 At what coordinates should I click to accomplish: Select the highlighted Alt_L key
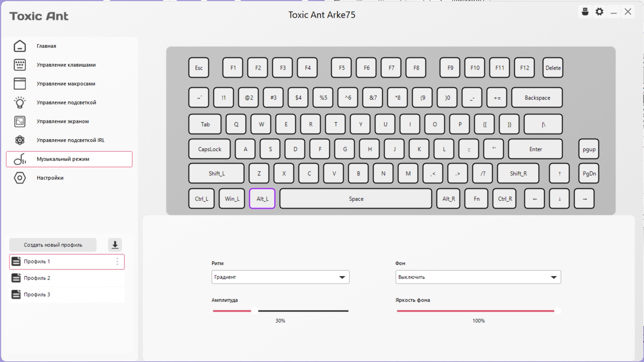pos(262,199)
